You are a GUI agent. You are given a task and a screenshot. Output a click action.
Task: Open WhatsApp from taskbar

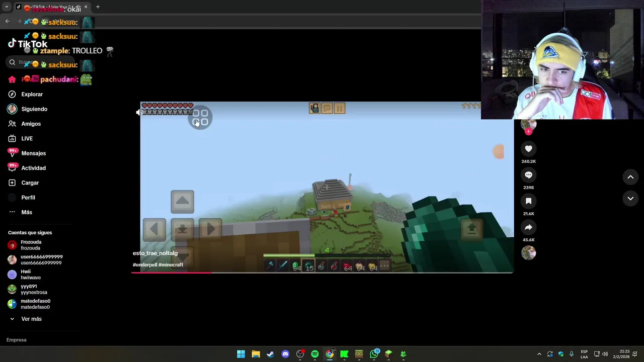(x=374, y=354)
